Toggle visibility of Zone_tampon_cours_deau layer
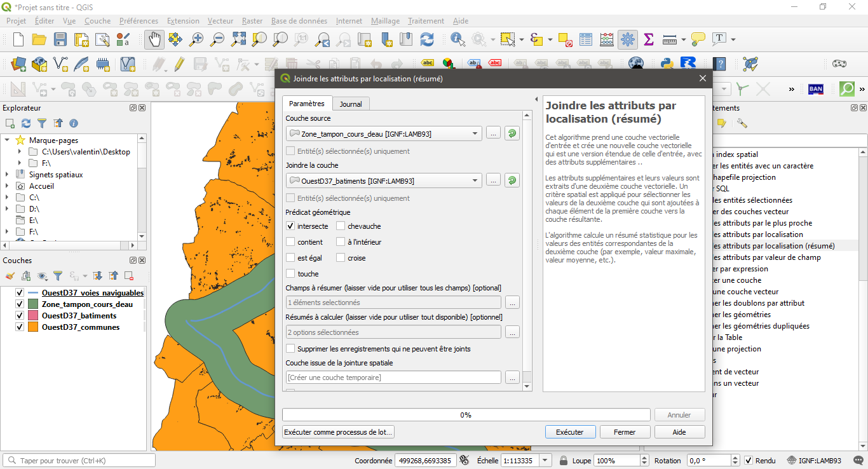The width and height of the screenshot is (868, 469). click(x=20, y=304)
